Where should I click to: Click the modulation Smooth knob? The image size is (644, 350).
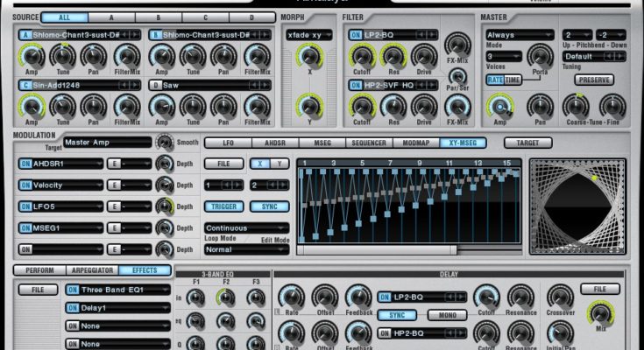pyautogui.click(x=164, y=143)
